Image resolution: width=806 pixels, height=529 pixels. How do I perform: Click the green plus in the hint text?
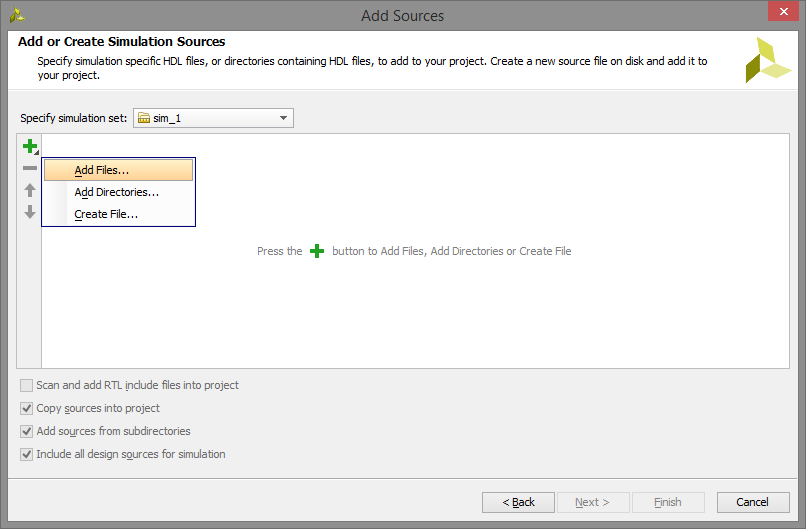point(317,251)
